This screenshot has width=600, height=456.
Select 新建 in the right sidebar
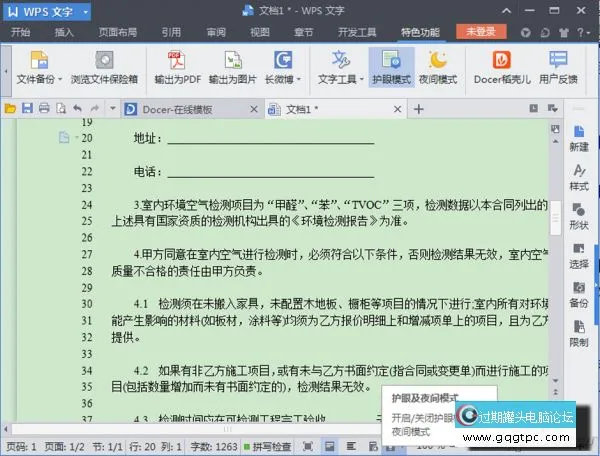point(578,137)
